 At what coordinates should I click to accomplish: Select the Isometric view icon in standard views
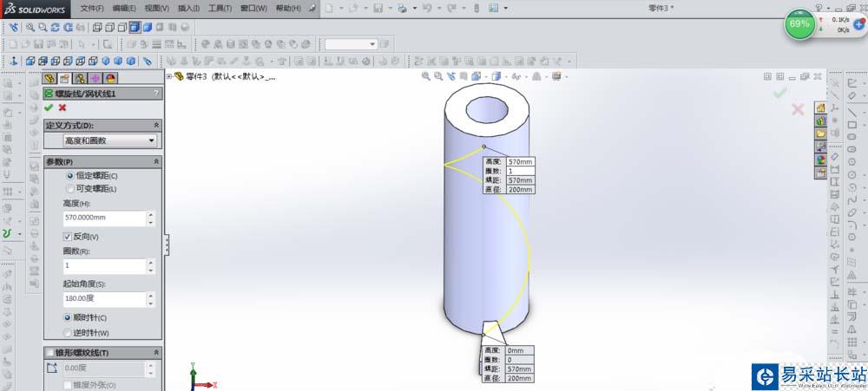tap(105, 61)
